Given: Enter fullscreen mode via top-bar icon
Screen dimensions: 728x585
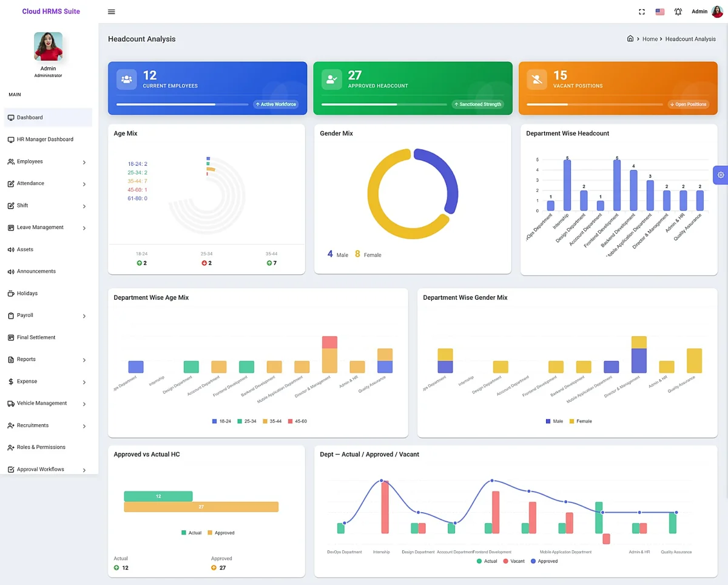Looking at the screenshot, I should pos(642,12).
